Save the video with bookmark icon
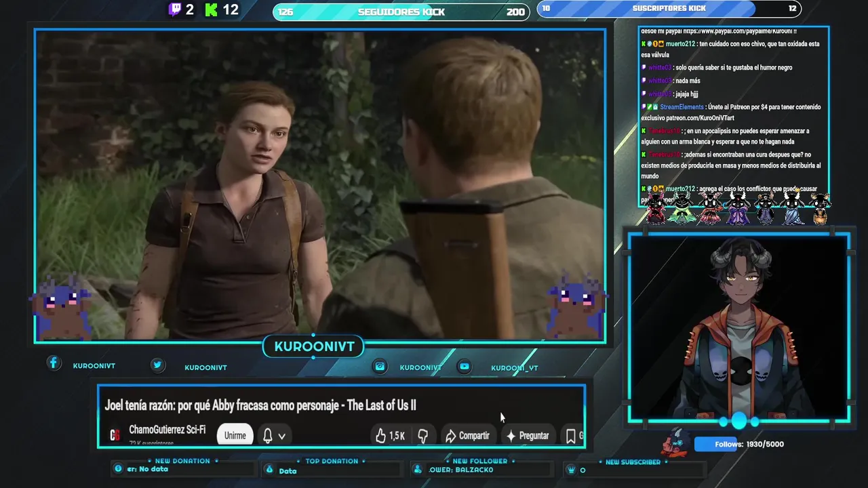The image size is (868, 488). (x=571, y=436)
